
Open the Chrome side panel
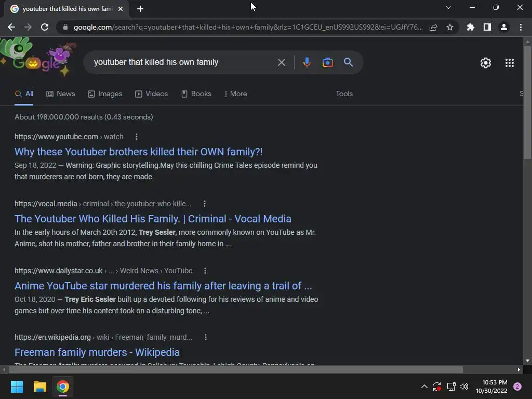(487, 27)
